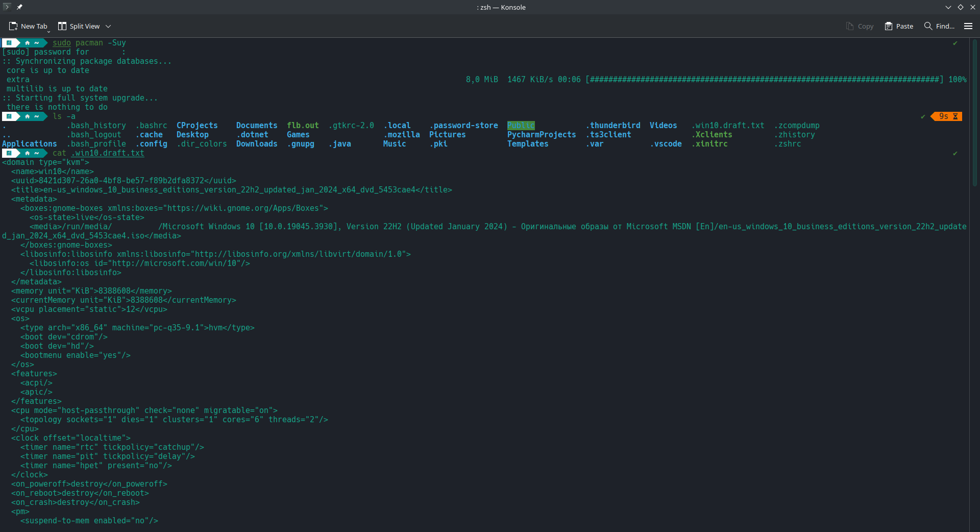
Task: Expand the New Tab profile dropdown arrow
Action: (49, 31)
